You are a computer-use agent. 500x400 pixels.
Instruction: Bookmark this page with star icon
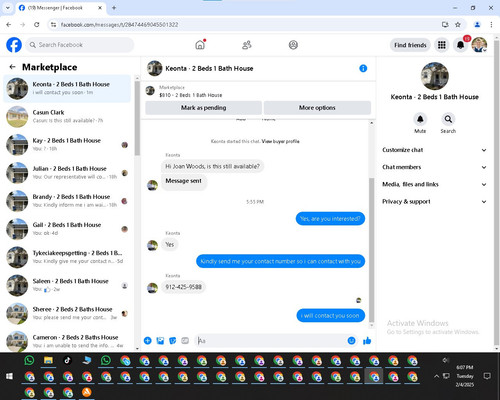(x=458, y=25)
